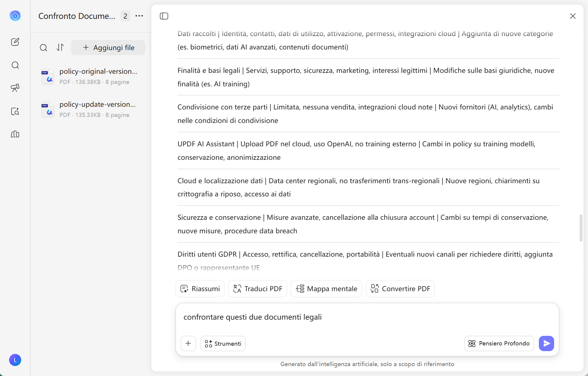Click the document search sidebar icon
Viewport: 588px width, 376px height.
15,111
